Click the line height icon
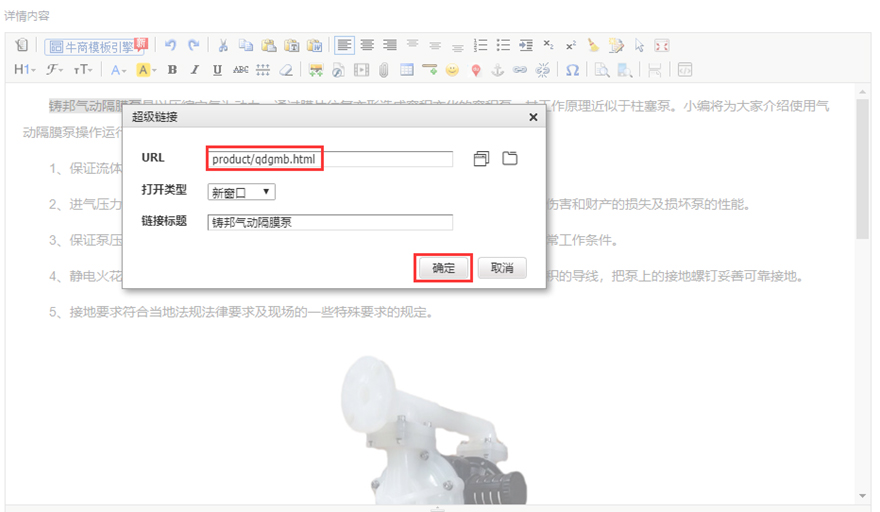880x512 pixels. (x=263, y=70)
